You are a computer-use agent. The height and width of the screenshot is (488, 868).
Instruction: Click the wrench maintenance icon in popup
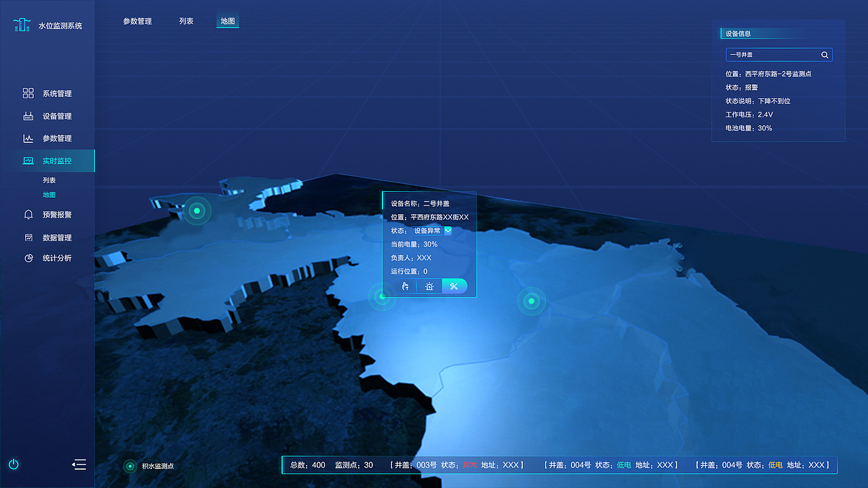point(454,286)
